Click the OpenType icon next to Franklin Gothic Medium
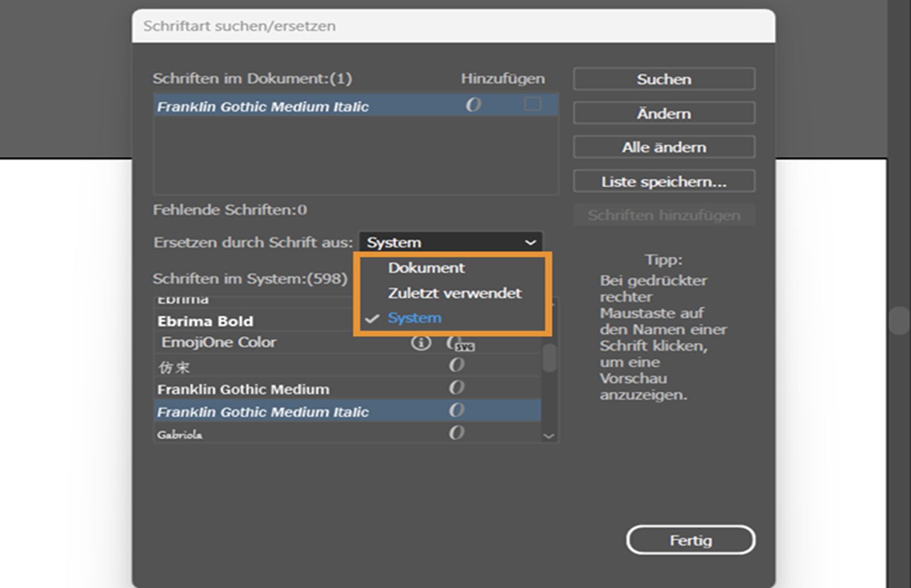This screenshot has height=588, width=911. 455,388
